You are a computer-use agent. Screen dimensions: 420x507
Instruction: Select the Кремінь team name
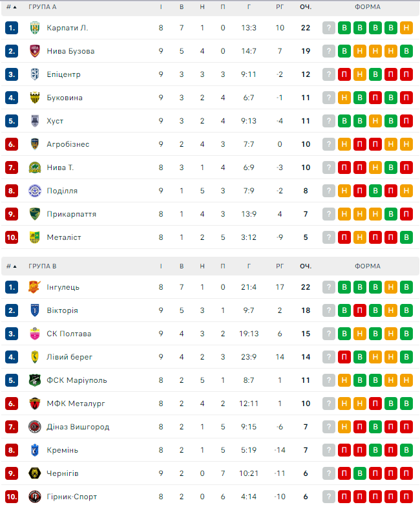click(62, 450)
